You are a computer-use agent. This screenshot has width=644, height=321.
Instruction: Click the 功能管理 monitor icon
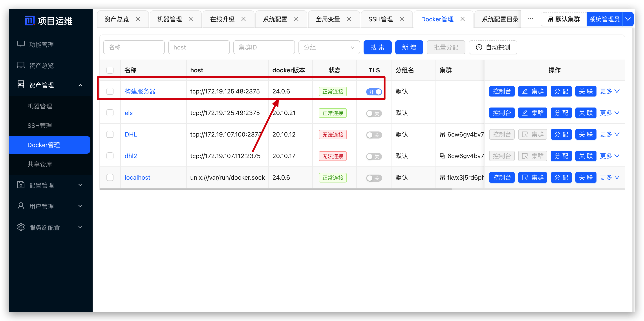21,44
